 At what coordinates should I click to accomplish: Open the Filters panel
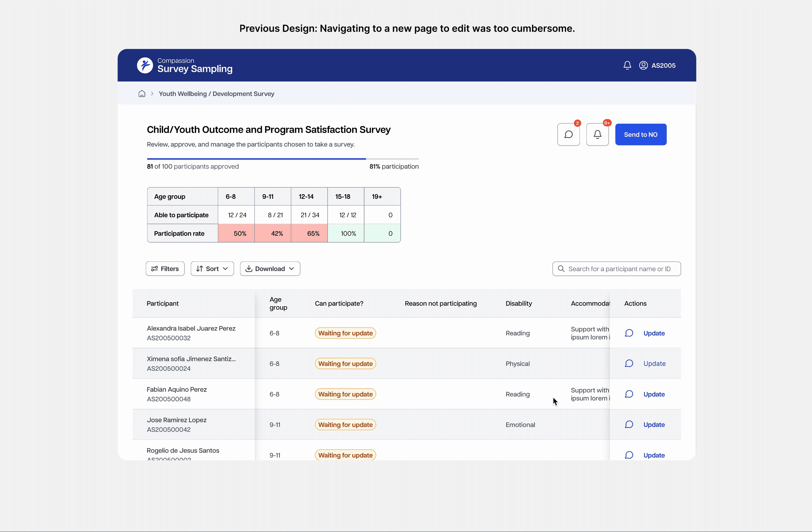click(165, 269)
